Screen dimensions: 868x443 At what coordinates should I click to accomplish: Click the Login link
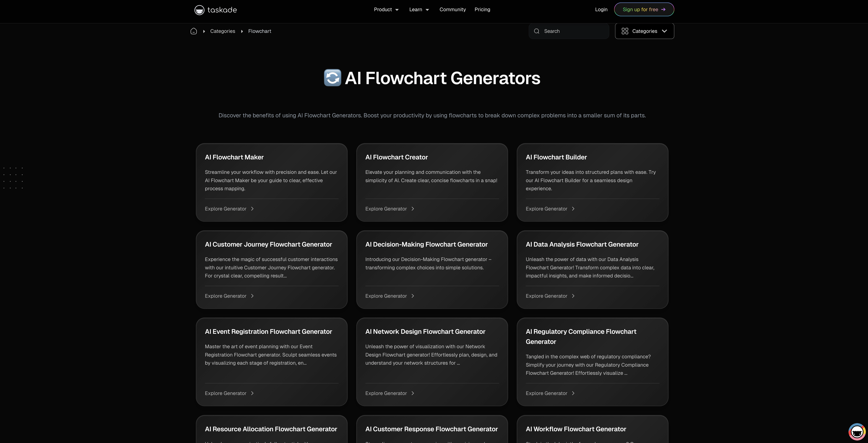pyautogui.click(x=601, y=9)
